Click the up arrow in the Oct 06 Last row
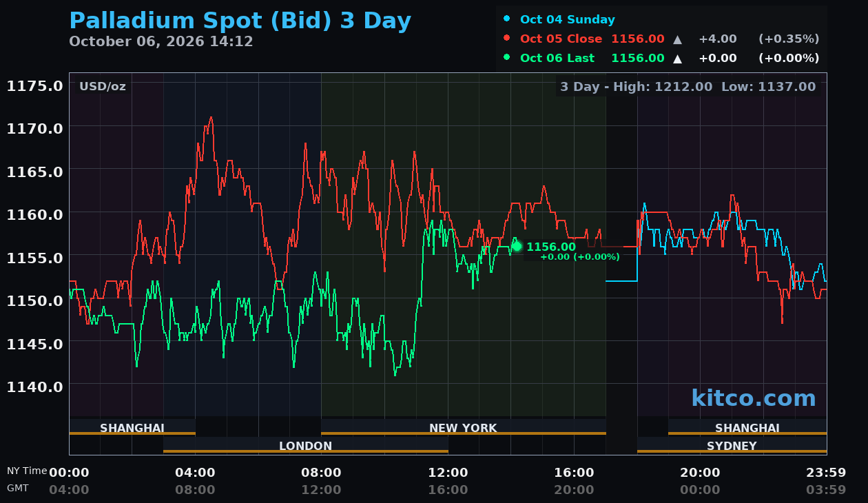 click(678, 59)
